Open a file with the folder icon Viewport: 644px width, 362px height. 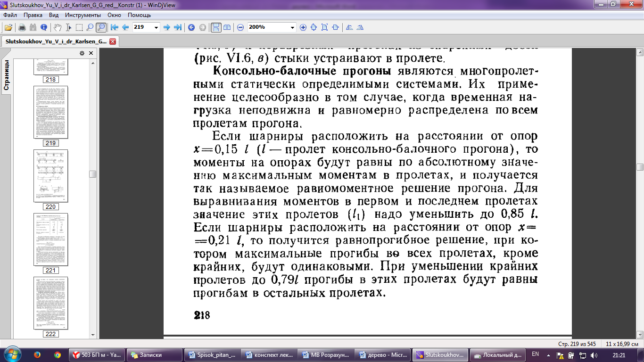click(8, 27)
